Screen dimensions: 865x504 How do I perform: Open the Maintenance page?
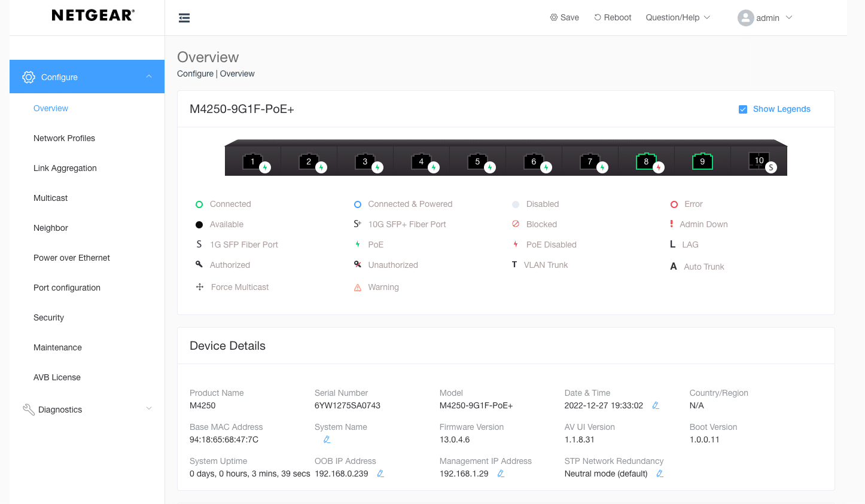[57, 347]
